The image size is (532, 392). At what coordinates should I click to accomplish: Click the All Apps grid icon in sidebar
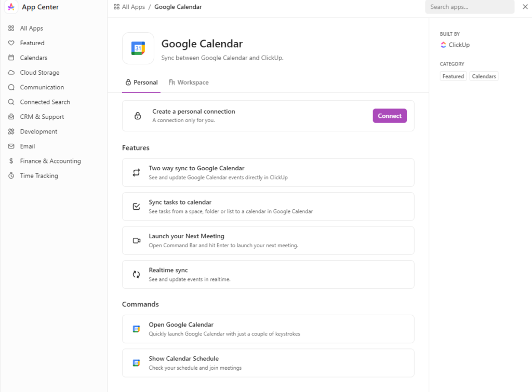[11, 28]
